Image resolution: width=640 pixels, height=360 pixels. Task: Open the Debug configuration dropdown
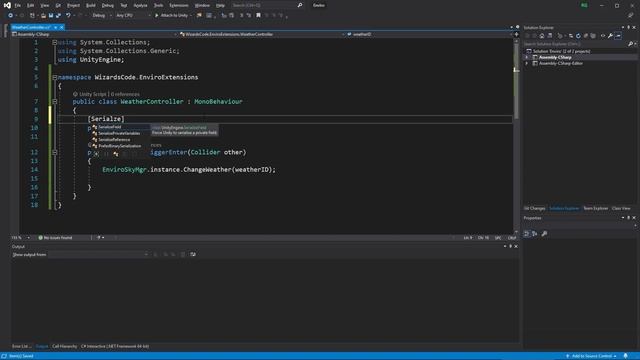[102, 16]
